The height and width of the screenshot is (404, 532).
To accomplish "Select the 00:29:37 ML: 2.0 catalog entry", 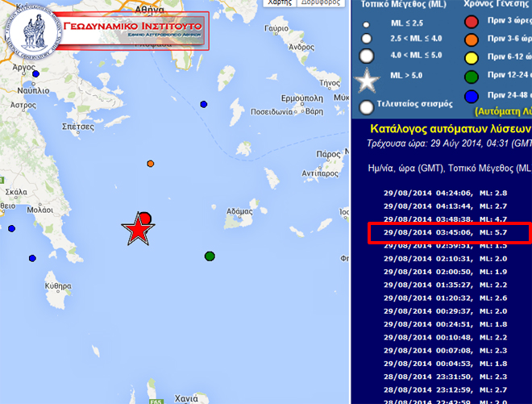I will [x=445, y=311].
